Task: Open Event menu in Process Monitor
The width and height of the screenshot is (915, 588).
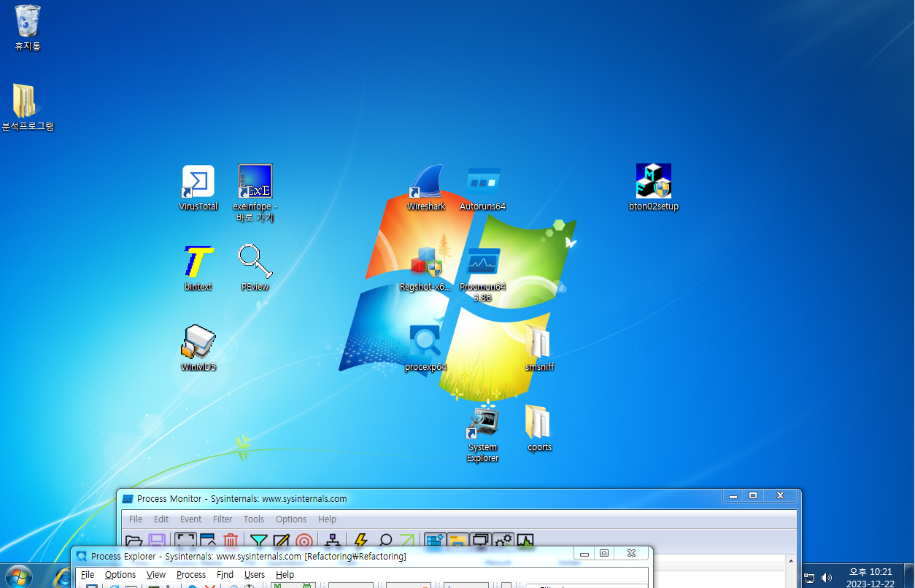Action: [191, 519]
